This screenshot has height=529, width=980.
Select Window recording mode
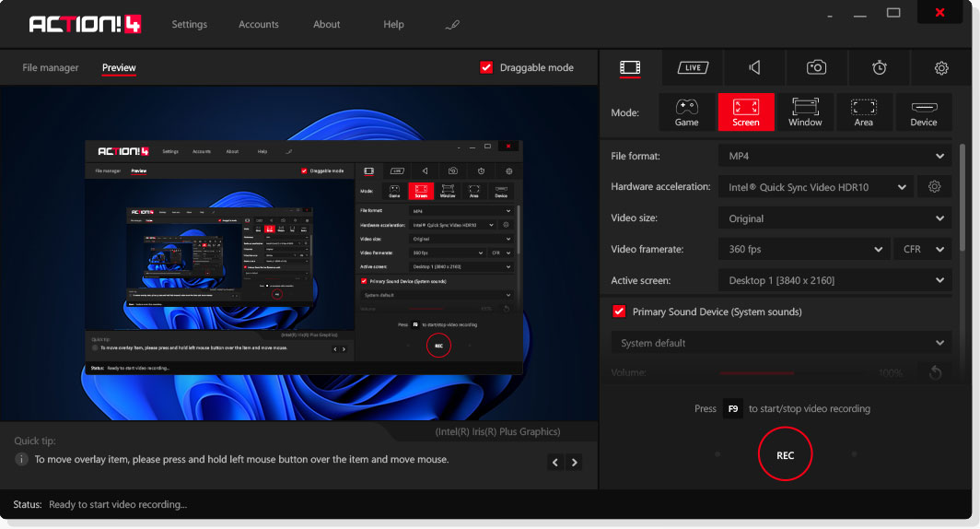(805, 112)
